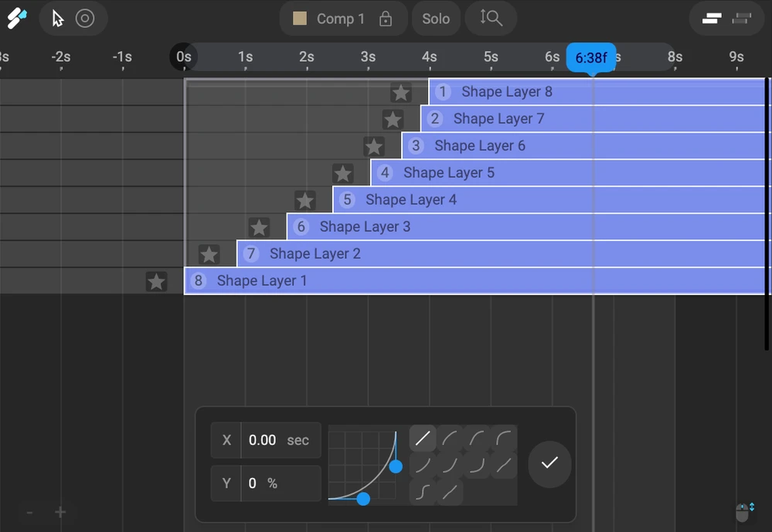Select the linear easing preset
Image resolution: width=772 pixels, height=532 pixels.
click(x=423, y=439)
